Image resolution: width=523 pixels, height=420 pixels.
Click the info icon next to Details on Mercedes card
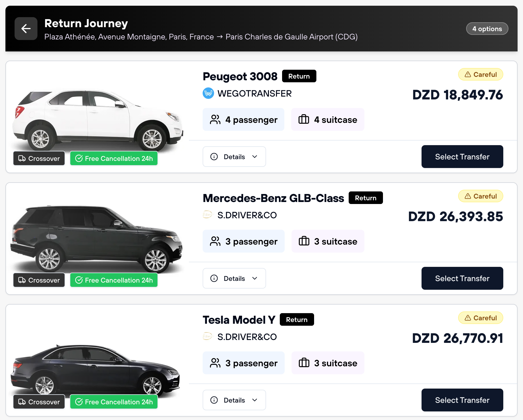click(x=213, y=278)
